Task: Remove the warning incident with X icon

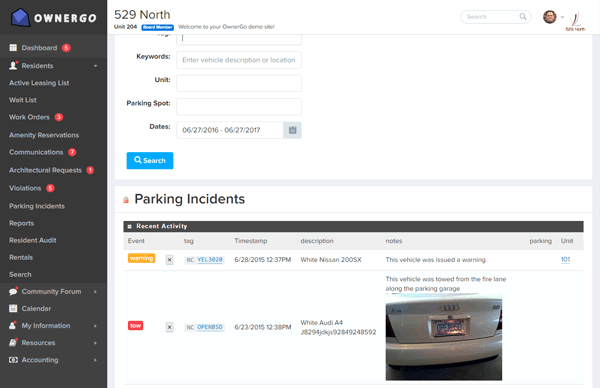Action: pyautogui.click(x=170, y=260)
